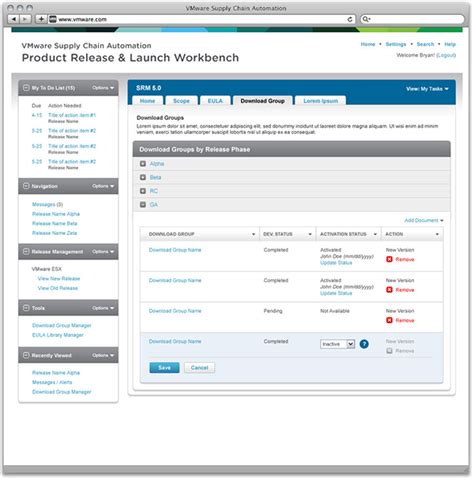Switch to the EULA tab

click(x=215, y=101)
